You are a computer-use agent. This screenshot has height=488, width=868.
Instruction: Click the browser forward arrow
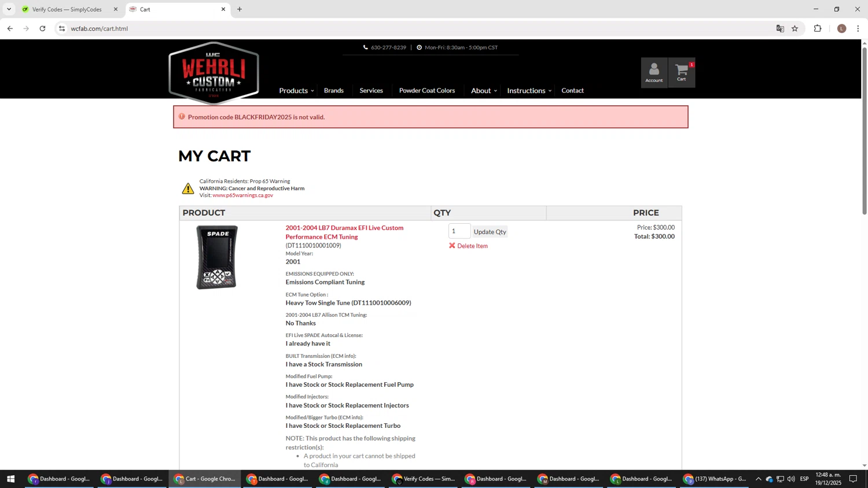26,28
